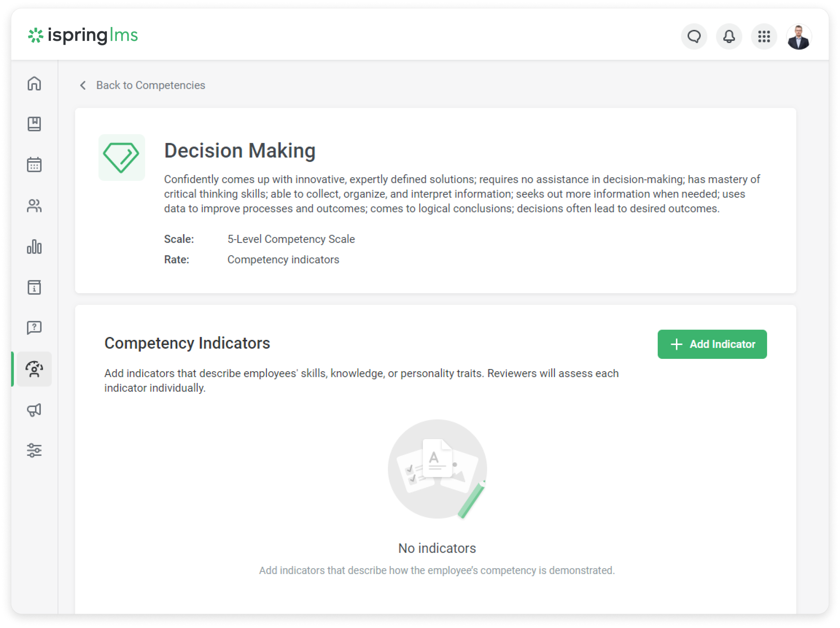
Task: Open the Home sidebar icon
Action: 34,83
